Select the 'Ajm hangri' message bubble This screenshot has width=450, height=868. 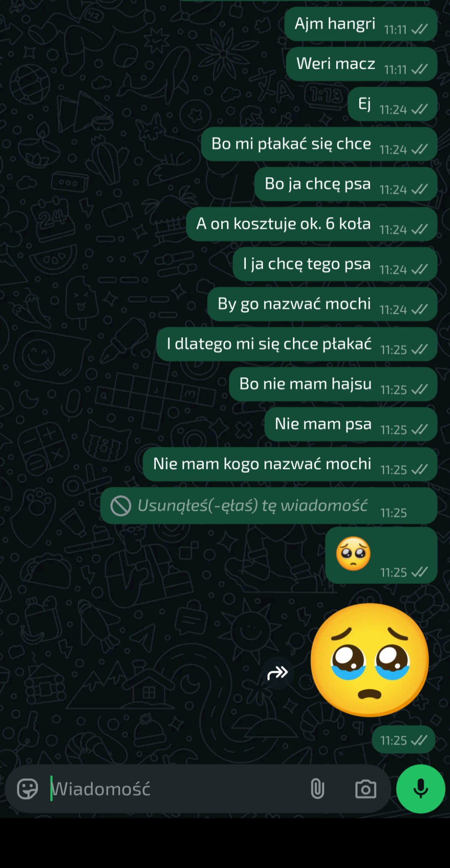361,24
